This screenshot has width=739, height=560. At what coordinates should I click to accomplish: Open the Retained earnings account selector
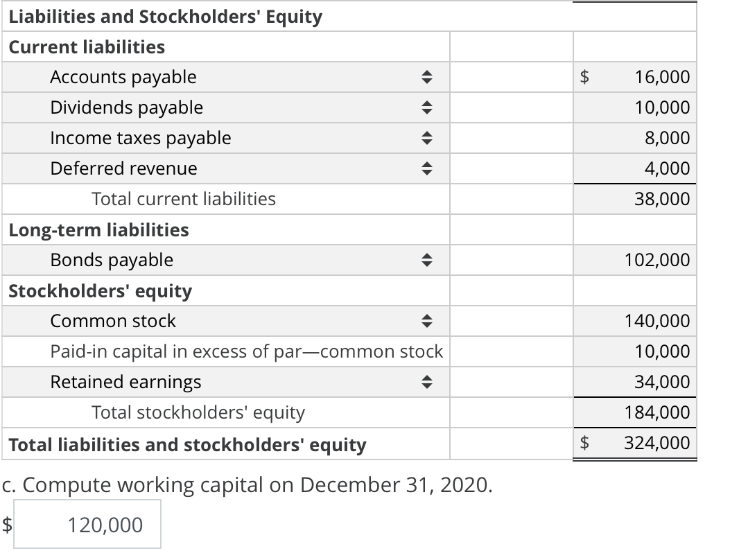(x=428, y=382)
